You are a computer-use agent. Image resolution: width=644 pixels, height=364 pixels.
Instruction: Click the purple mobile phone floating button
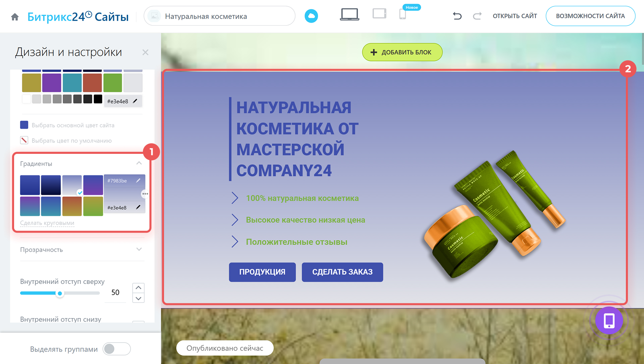coord(609,320)
